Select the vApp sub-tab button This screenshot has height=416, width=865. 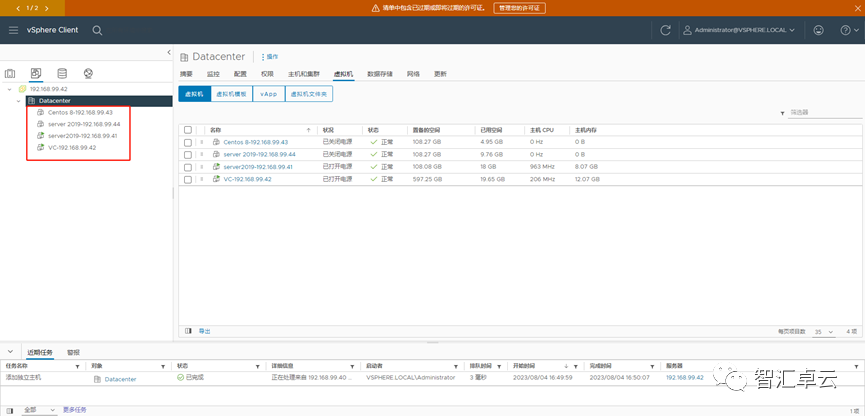pos(269,94)
